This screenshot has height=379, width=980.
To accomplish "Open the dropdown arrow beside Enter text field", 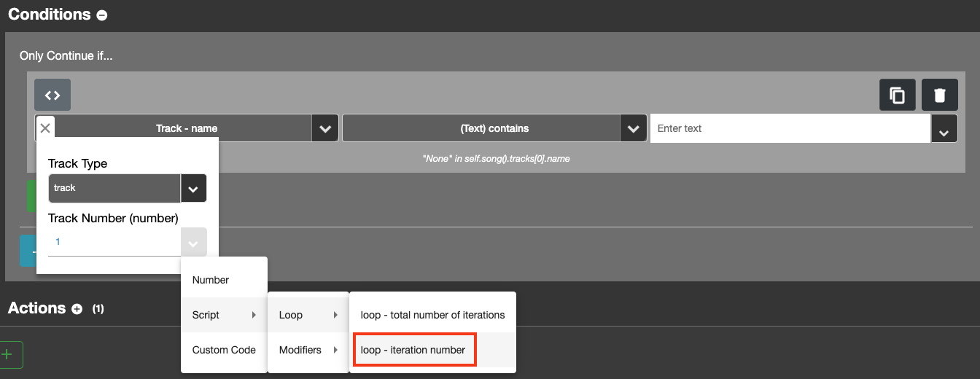I will (x=944, y=129).
